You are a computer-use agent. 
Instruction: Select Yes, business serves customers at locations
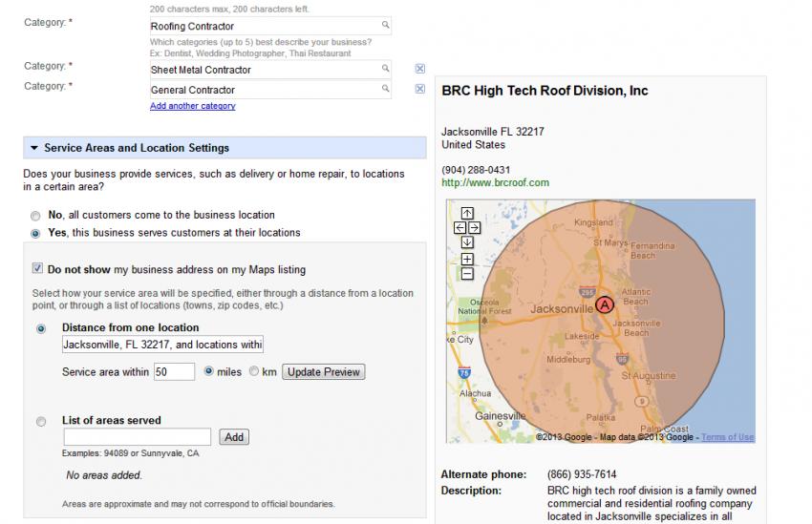[35, 233]
